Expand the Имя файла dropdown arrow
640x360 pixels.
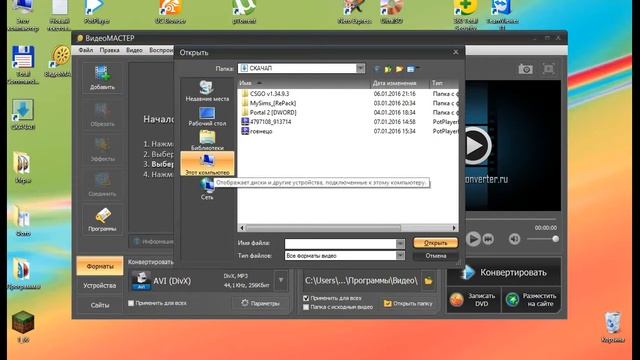pyautogui.click(x=400, y=243)
